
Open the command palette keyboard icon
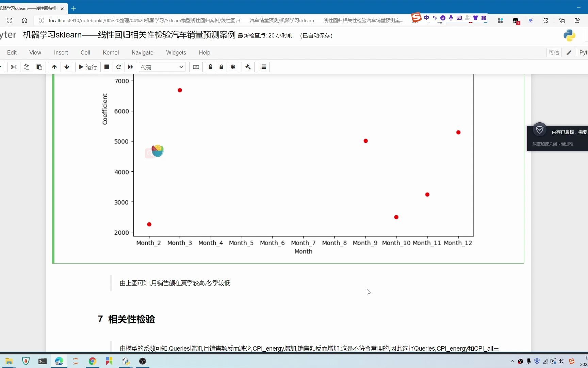(x=196, y=67)
